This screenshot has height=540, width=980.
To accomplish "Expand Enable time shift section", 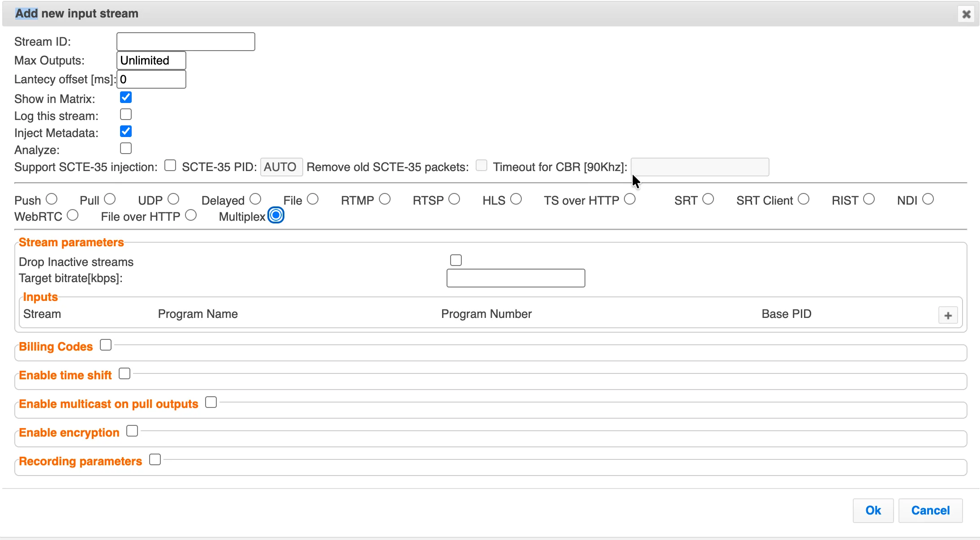I will (125, 373).
